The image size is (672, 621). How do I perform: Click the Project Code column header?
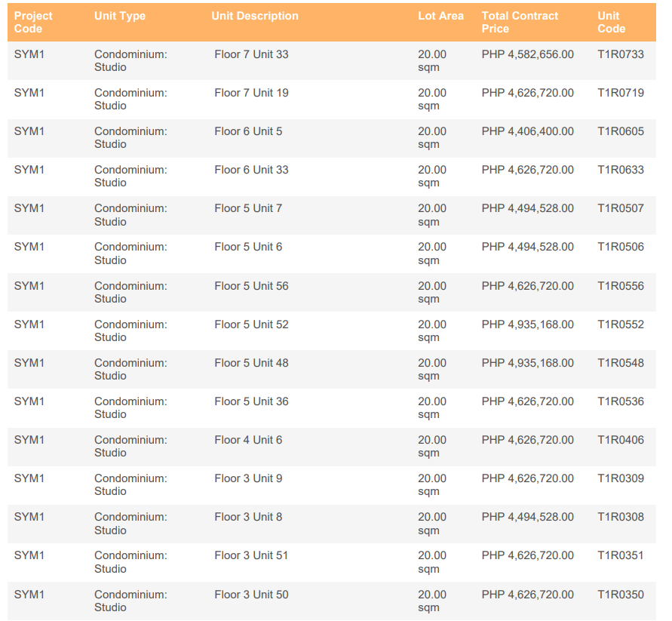pos(33,22)
